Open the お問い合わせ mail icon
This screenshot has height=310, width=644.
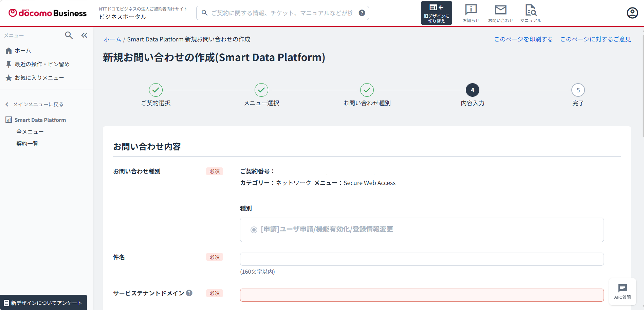(x=500, y=13)
